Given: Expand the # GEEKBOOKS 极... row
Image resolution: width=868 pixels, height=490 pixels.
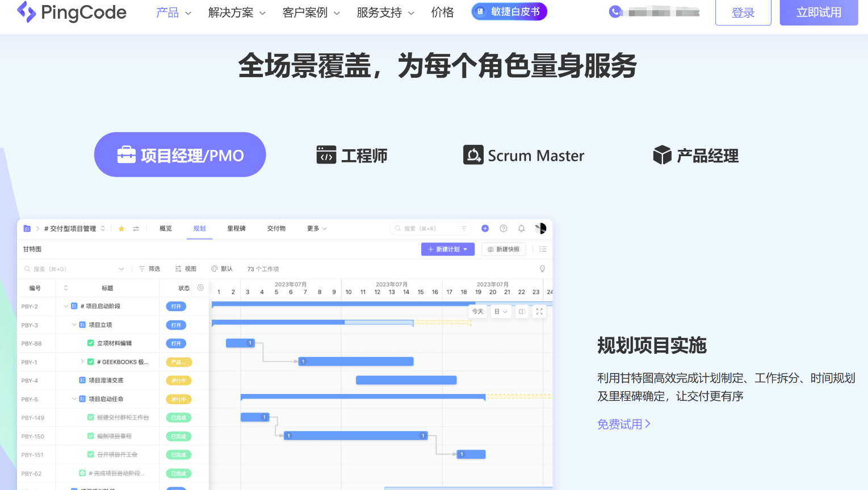Looking at the screenshot, I should [82, 362].
